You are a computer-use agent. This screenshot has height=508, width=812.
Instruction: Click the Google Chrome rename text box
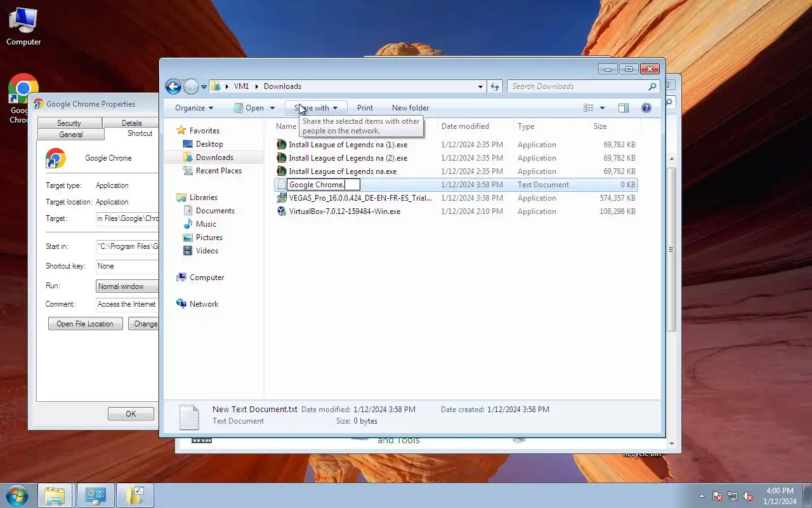[x=324, y=185]
